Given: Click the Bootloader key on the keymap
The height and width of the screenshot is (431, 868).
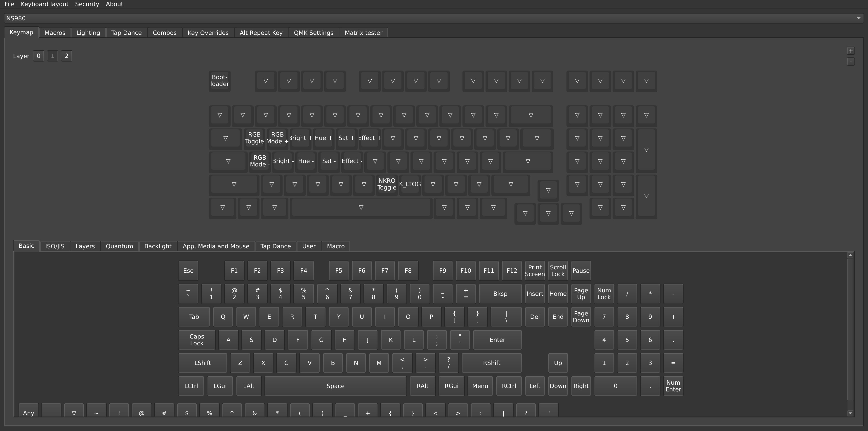Looking at the screenshot, I should 219,81.
